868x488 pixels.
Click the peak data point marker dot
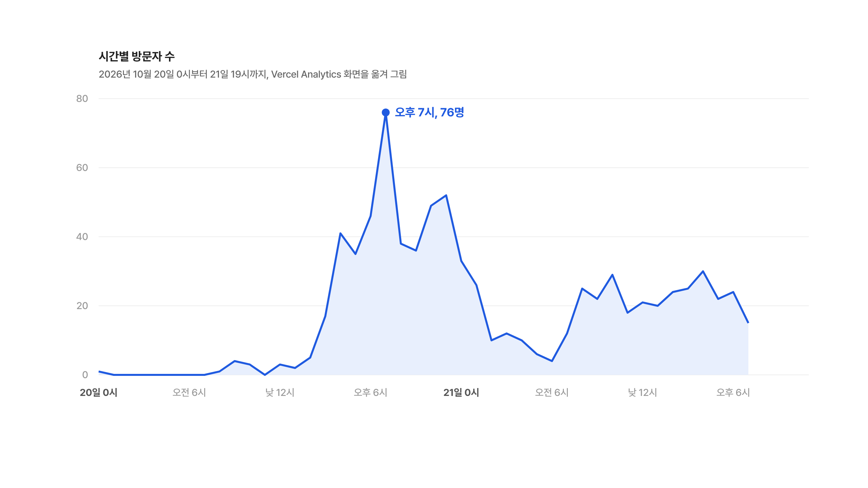click(385, 112)
